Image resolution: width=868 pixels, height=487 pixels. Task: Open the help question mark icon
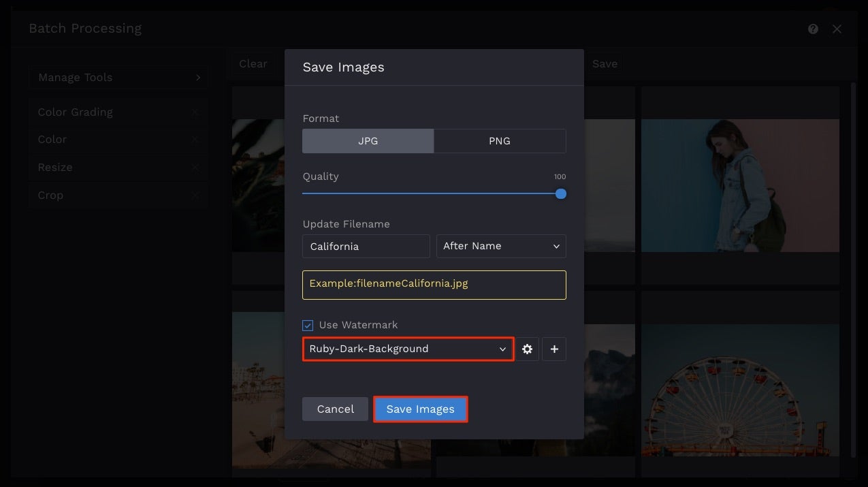tap(813, 29)
